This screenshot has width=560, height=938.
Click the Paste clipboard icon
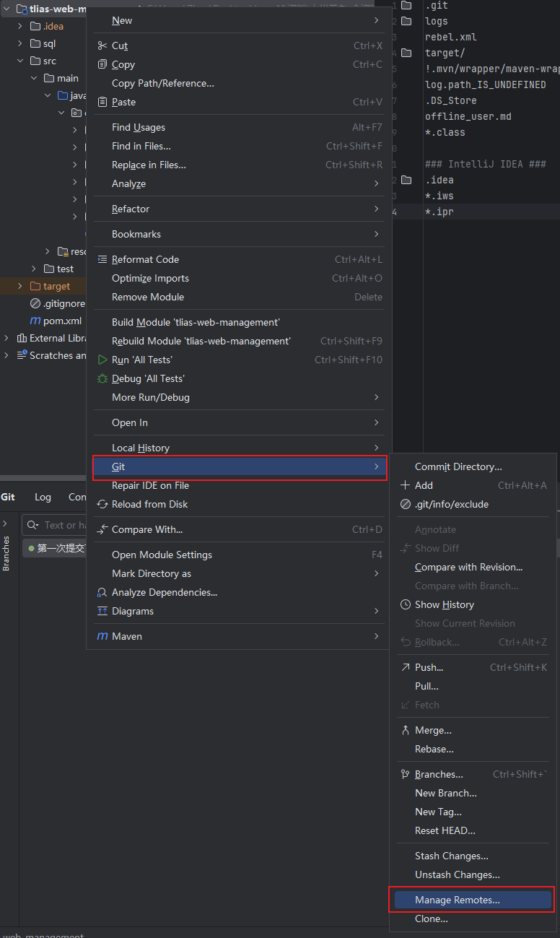coord(102,102)
